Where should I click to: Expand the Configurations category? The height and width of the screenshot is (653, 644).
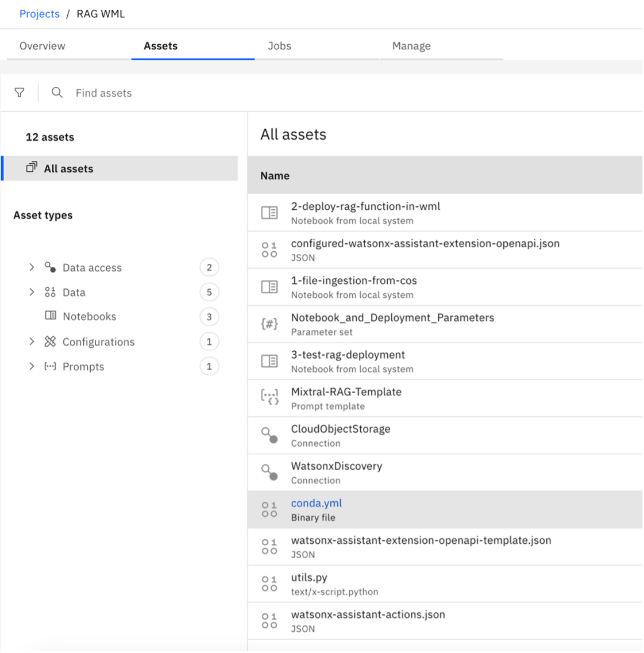pyautogui.click(x=32, y=341)
